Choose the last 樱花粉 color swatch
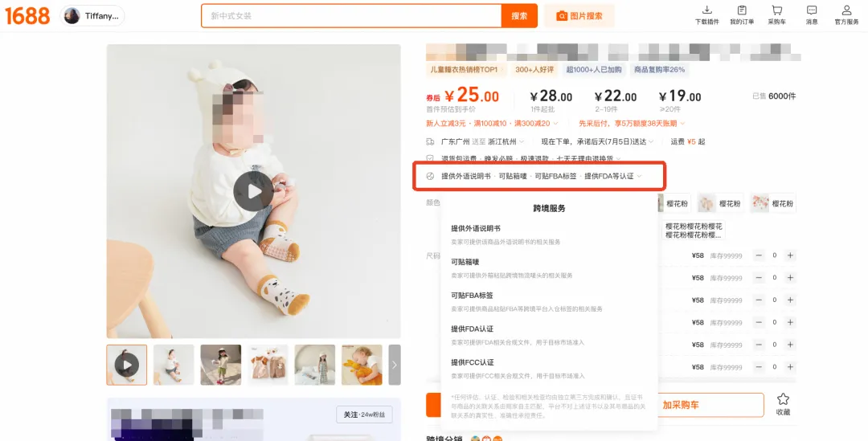Screen dimensions: 868x441 [x=773, y=203]
